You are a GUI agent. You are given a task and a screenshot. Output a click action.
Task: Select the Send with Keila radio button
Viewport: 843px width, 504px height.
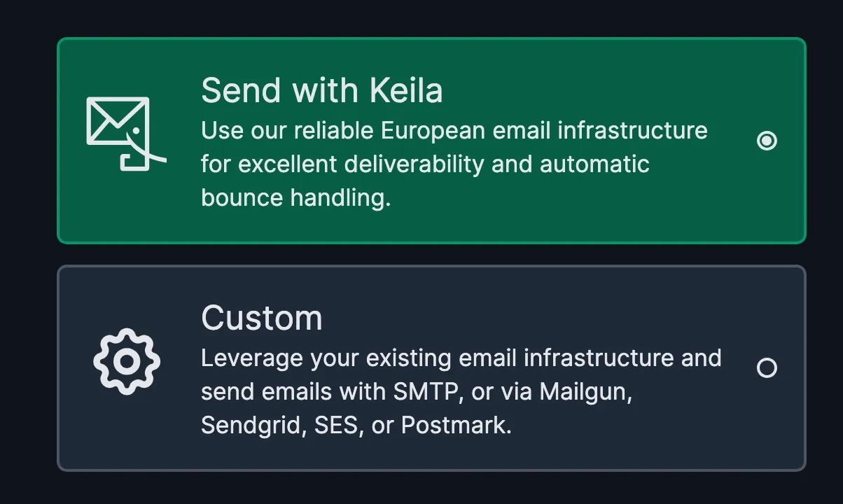click(767, 141)
